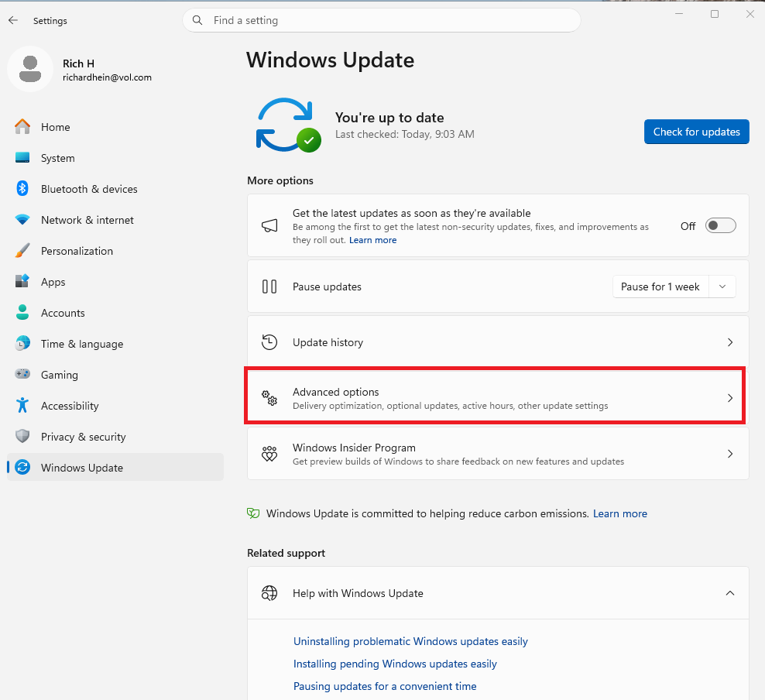
Task: Open Accounts settings label
Action: [x=63, y=313]
